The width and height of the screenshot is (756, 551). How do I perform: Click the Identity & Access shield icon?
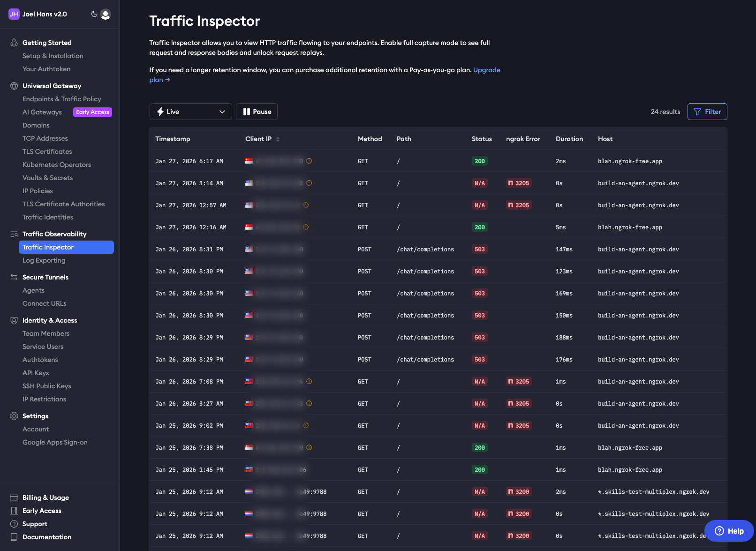[14, 320]
